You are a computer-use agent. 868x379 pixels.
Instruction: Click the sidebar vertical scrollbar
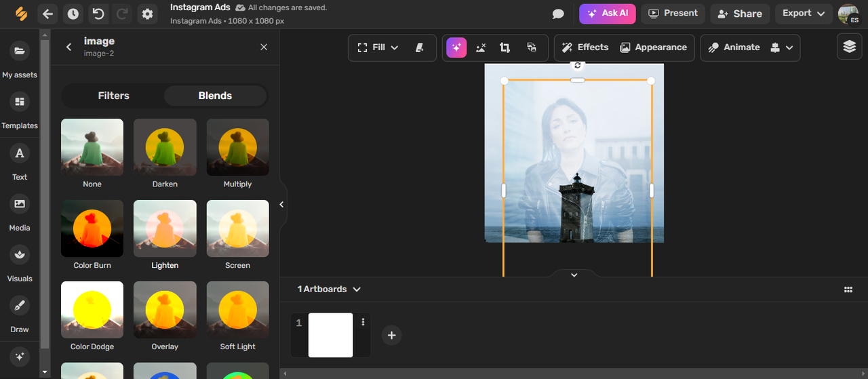[45, 193]
